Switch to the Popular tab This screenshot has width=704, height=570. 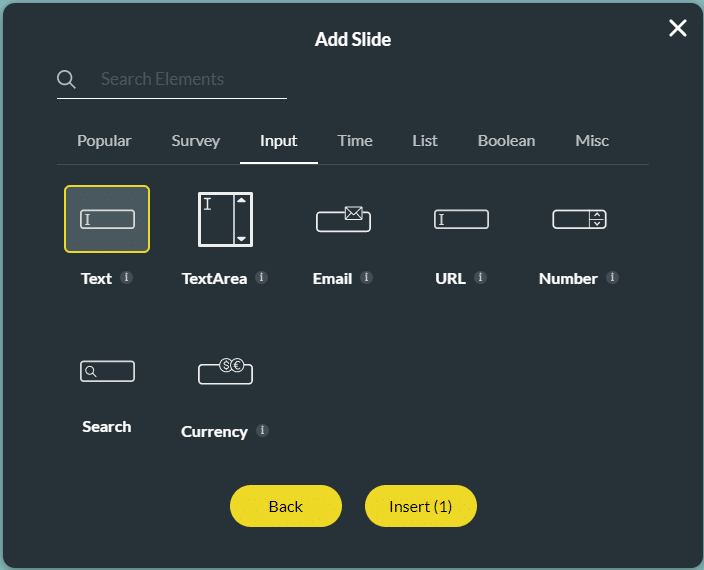pos(104,141)
